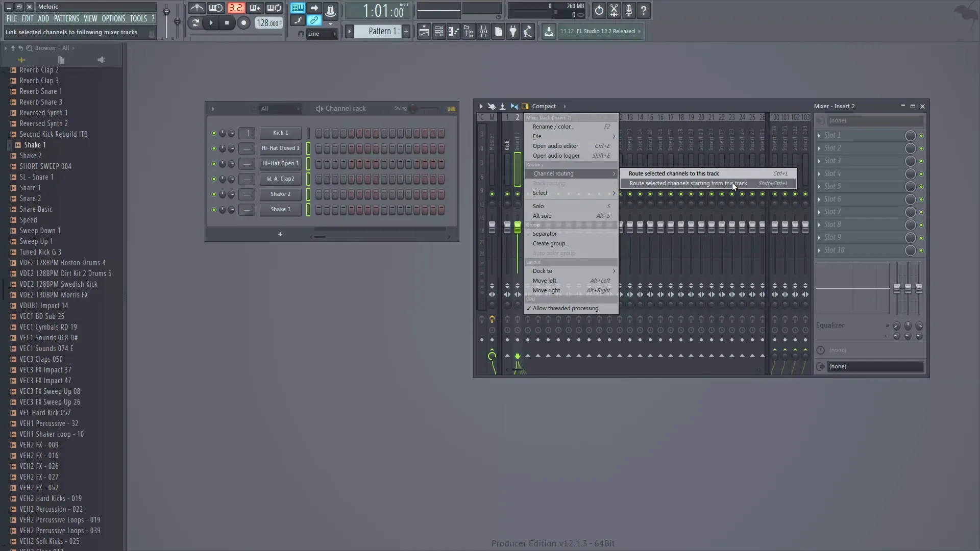Open the channel rack options arrow
The image size is (980, 551).
[x=213, y=109]
